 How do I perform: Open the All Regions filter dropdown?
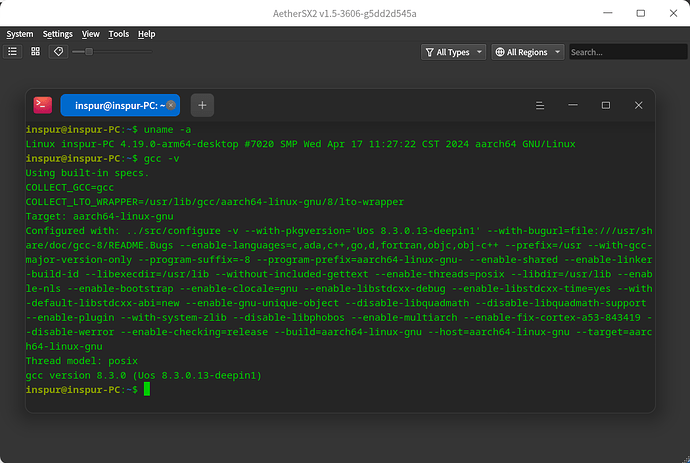click(x=527, y=52)
